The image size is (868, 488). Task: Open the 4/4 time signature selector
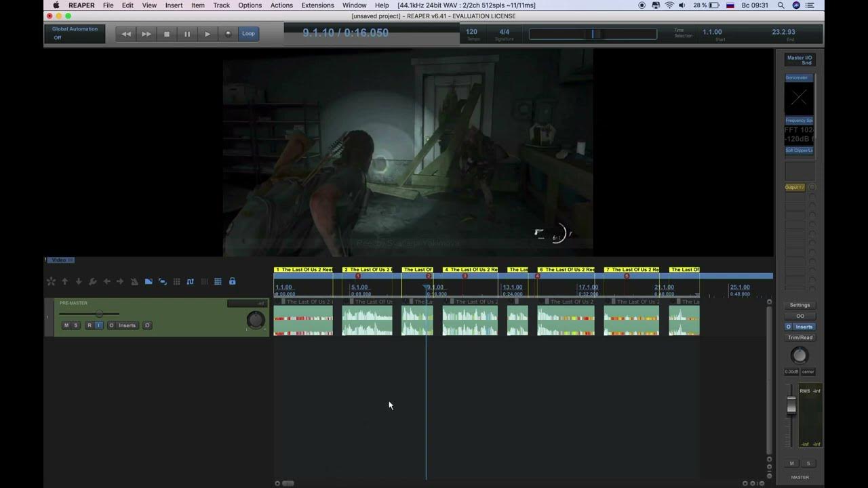(x=504, y=32)
